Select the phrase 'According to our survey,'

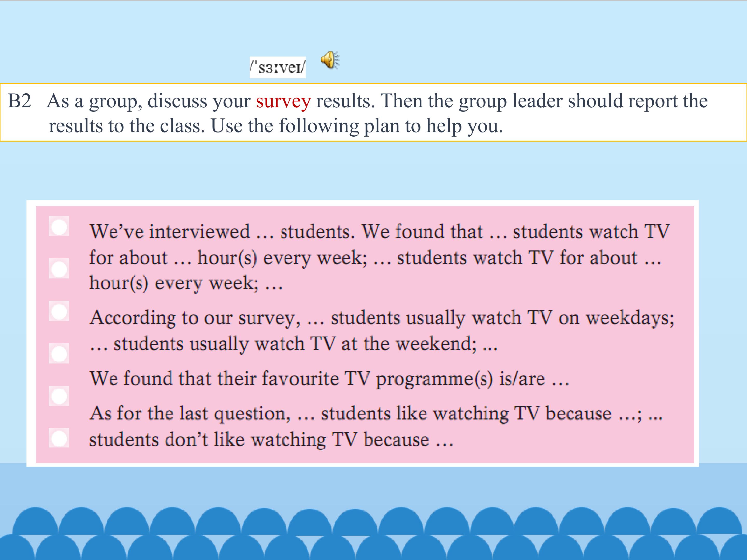tap(195, 318)
